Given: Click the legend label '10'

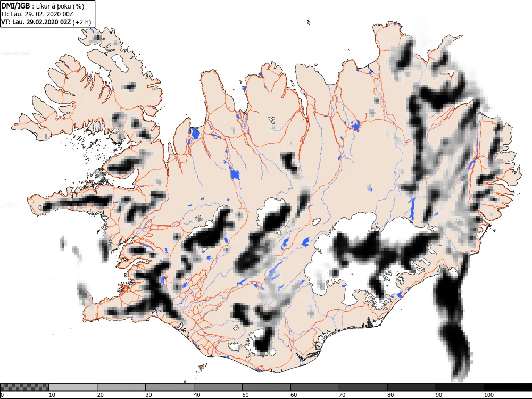Looking at the screenshot, I should pos(52,395).
